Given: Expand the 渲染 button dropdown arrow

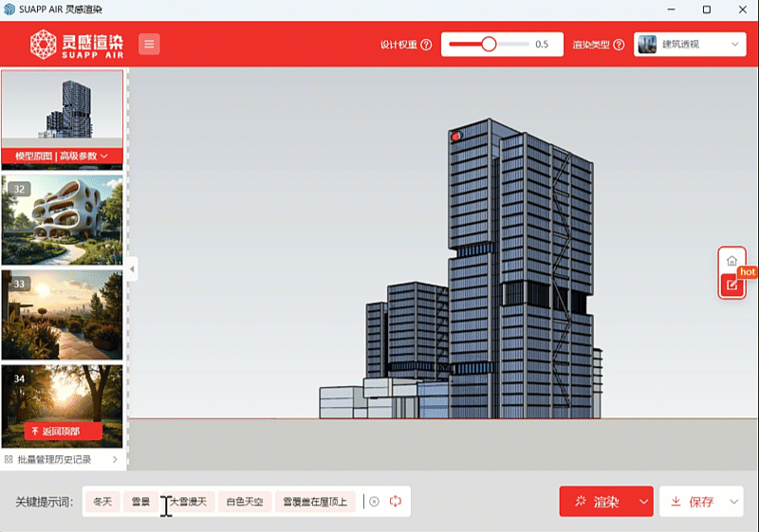Looking at the screenshot, I should point(644,502).
